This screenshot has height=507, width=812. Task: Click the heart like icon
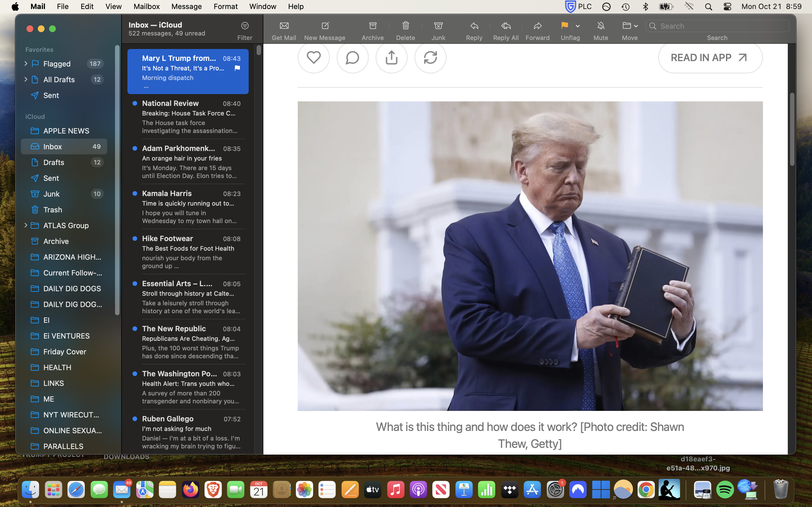pyautogui.click(x=314, y=57)
